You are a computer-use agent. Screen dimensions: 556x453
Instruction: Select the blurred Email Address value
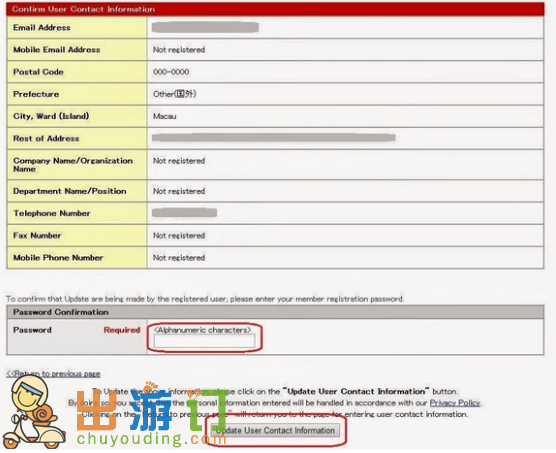tap(205, 27)
